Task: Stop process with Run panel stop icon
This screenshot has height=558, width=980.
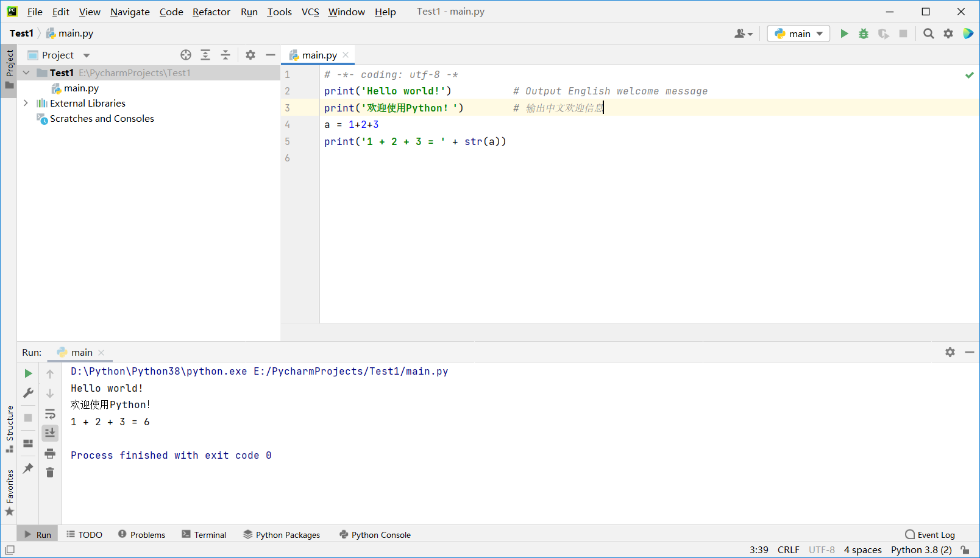Action: 28,418
